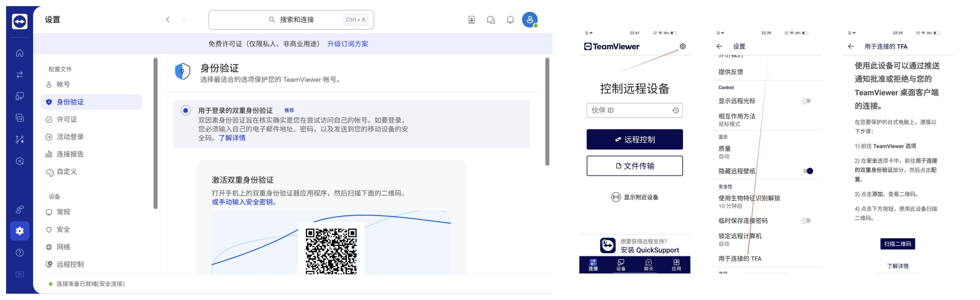This screenshot has height=300, width=980.
Task: Open the notification bell
Action: click(510, 20)
